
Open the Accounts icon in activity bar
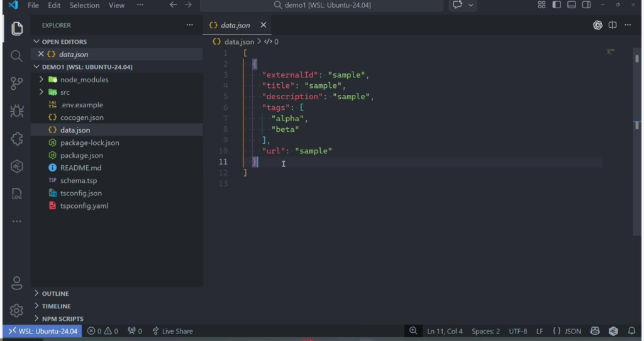[x=17, y=283]
